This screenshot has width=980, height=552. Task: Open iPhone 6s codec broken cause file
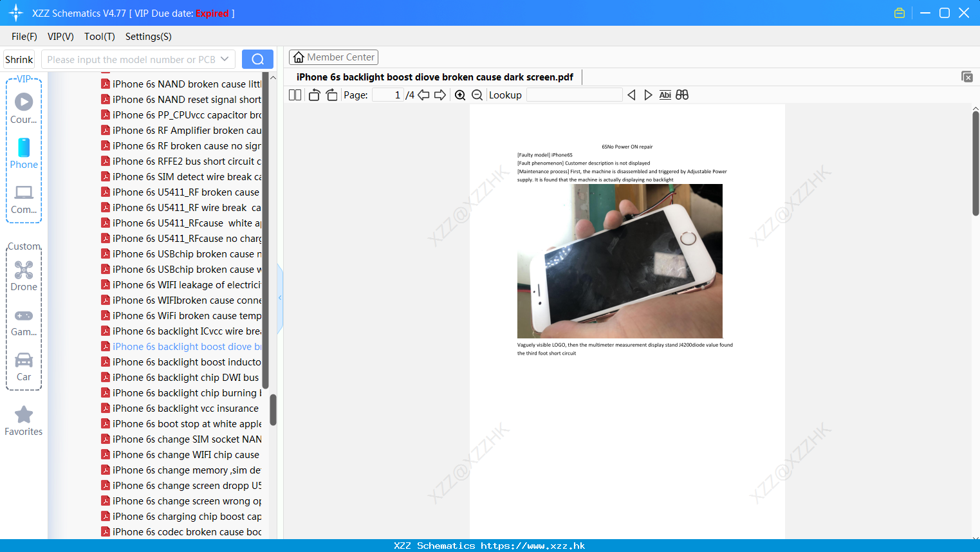click(x=182, y=532)
